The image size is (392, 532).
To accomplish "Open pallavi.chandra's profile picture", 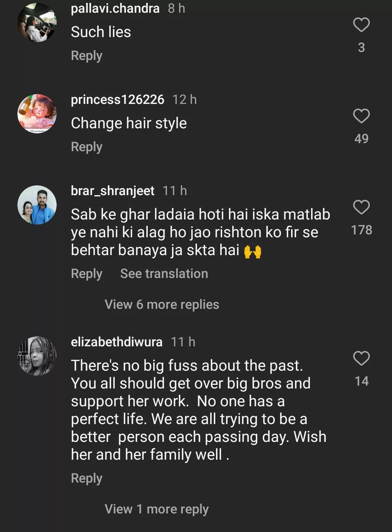I will click(37, 23).
